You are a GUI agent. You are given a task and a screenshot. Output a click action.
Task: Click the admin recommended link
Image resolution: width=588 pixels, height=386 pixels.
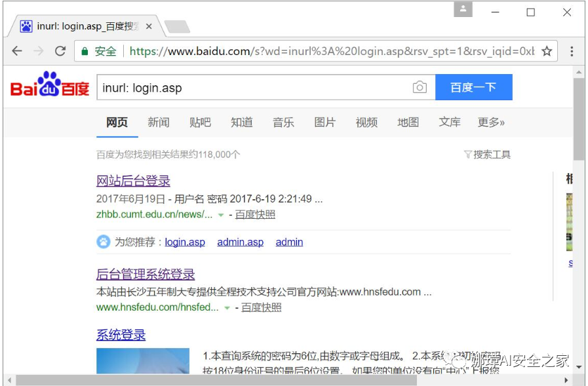tap(289, 242)
